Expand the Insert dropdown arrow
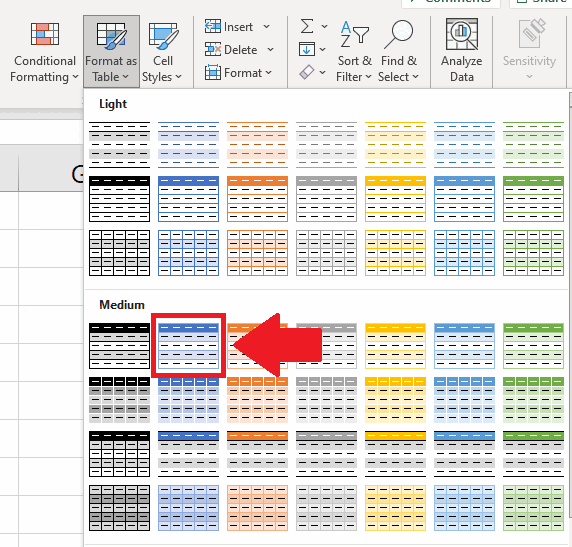This screenshot has width=572, height=547. [x=267, y=27]
